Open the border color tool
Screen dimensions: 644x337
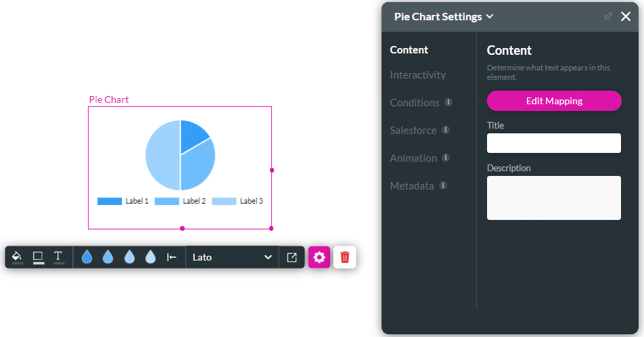tap(39, 257)
